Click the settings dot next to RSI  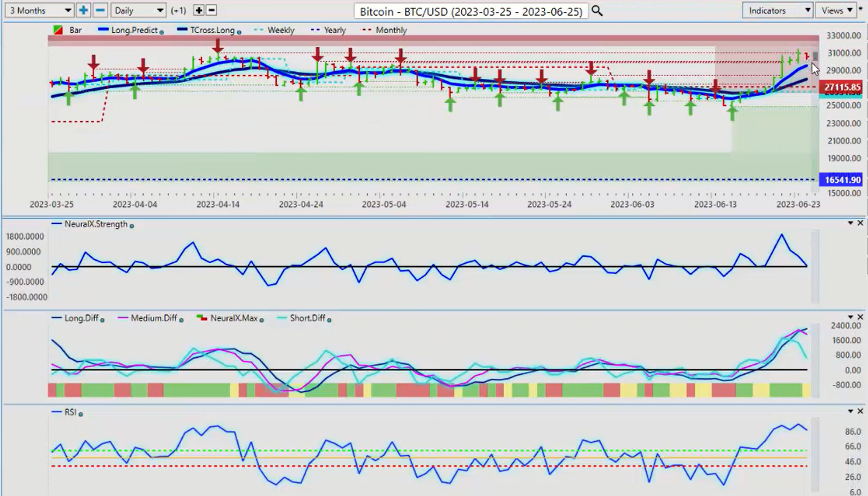[x=81, y=414]
